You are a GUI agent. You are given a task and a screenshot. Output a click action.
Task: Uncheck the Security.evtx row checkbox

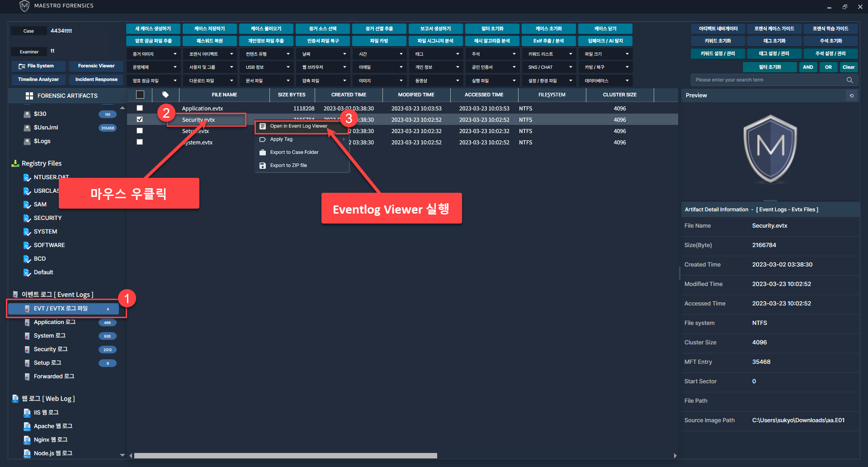[140, 119]
